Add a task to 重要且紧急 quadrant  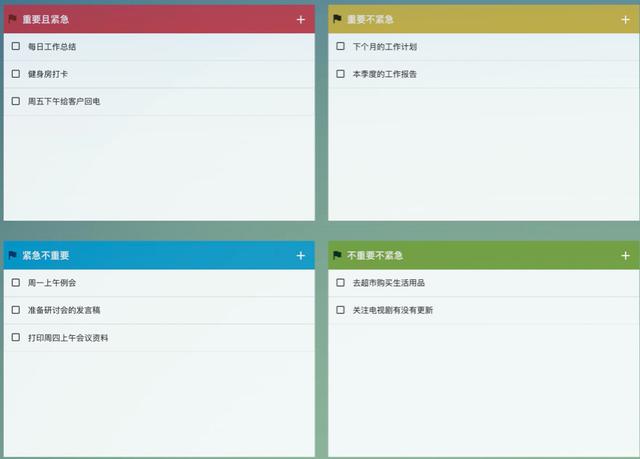tap(301, 20)
